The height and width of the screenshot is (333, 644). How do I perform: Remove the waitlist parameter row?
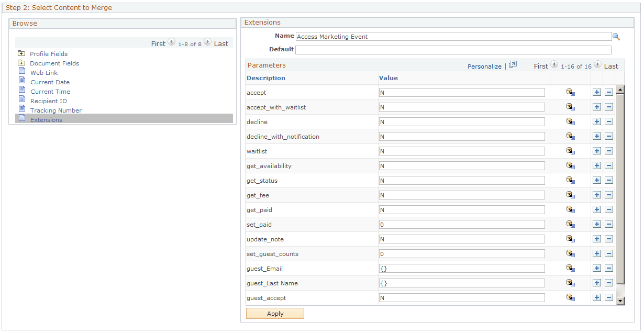tap(609, 151)
